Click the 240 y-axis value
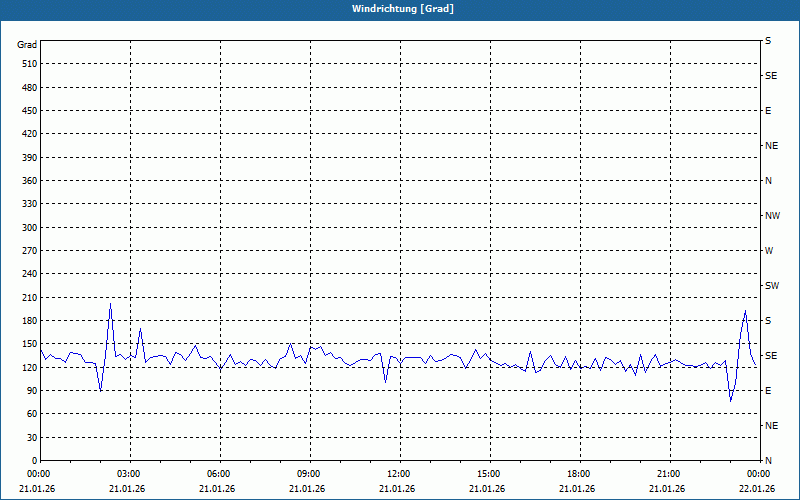 click(x=30, y=274)
